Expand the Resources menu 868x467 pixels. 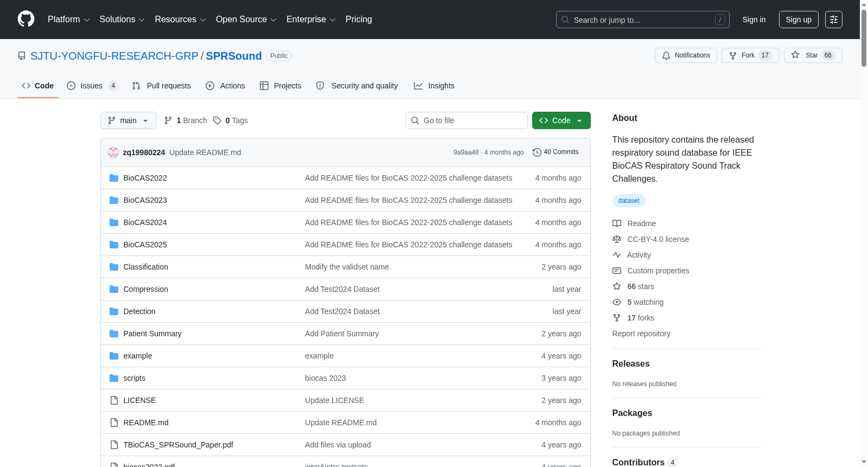click(x=180, y=20)
